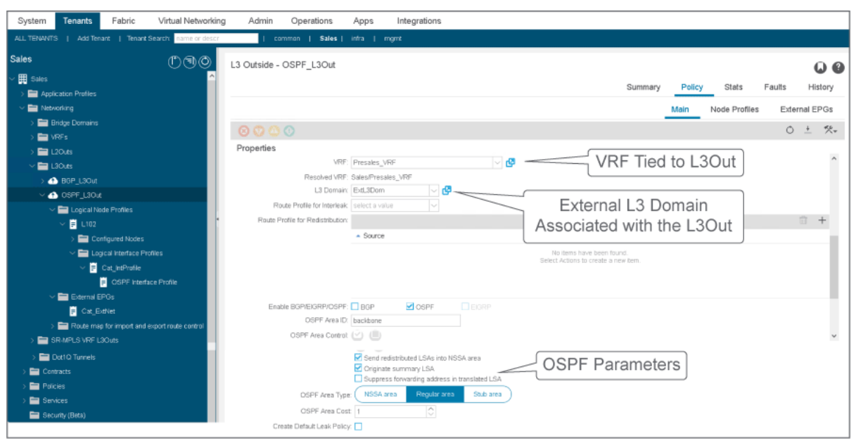This screenshot has width=868, height=448.
Task: Refresh the policy using the circular arrow icon
Action: (791, 130)
